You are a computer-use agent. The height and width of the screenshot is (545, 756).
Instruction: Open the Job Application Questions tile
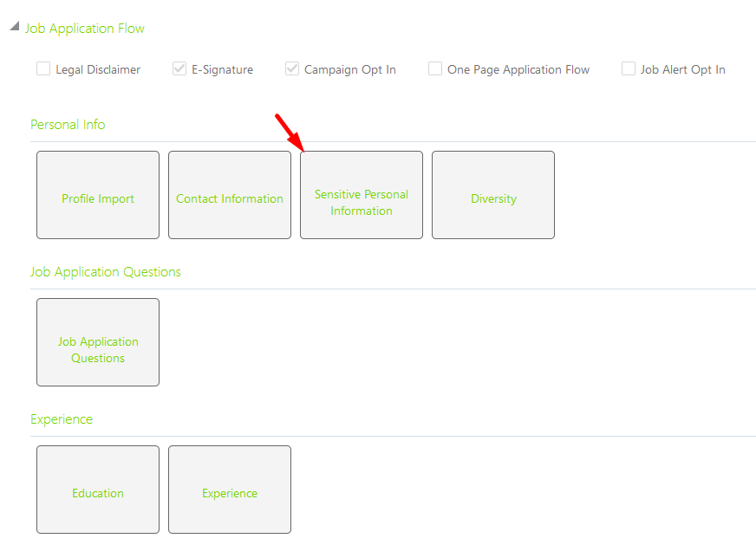pyautogui.click(x=98, y=342)
